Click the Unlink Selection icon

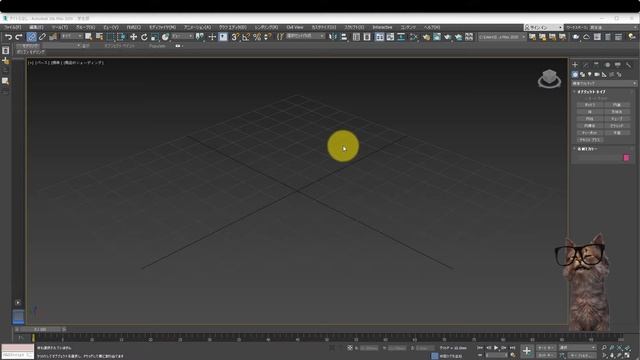[x=42, y=37]
